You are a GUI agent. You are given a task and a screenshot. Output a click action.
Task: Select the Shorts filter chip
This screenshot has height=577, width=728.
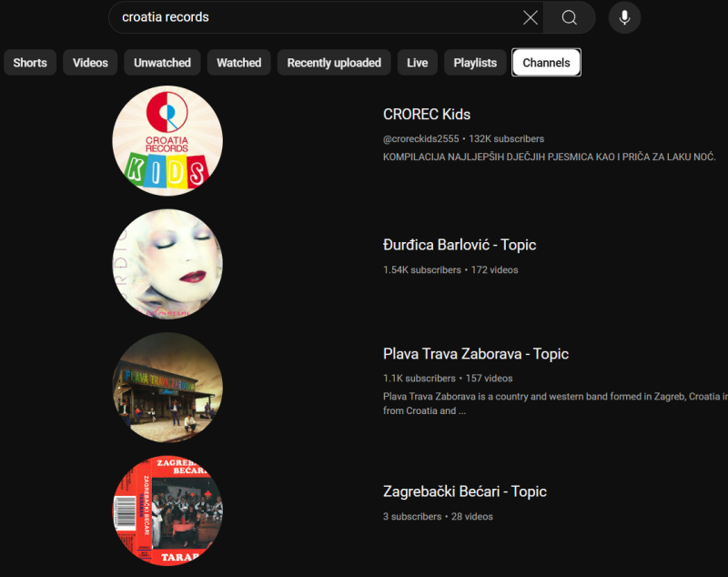30,63
